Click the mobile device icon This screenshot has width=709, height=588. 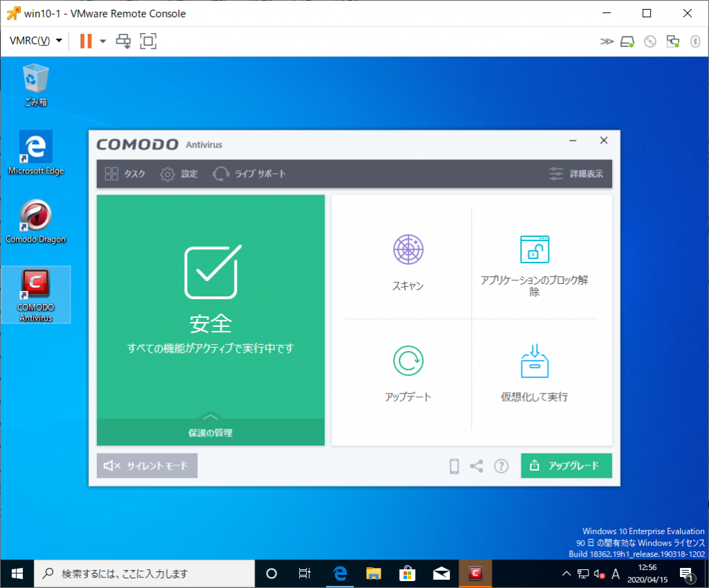pos(454,466)
